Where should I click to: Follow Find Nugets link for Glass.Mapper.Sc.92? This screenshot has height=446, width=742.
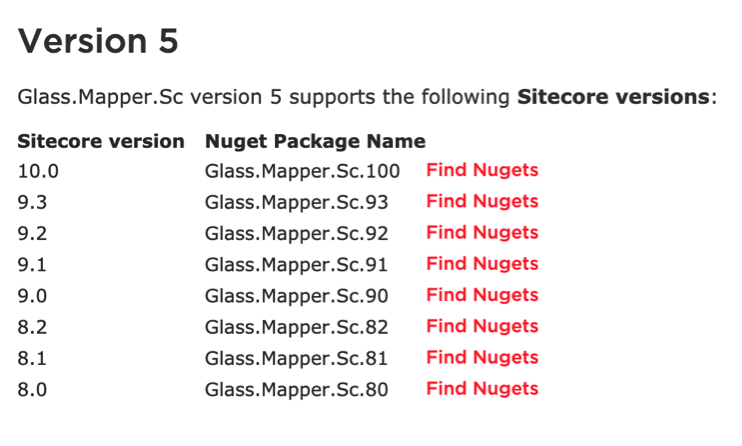point(482,232)
